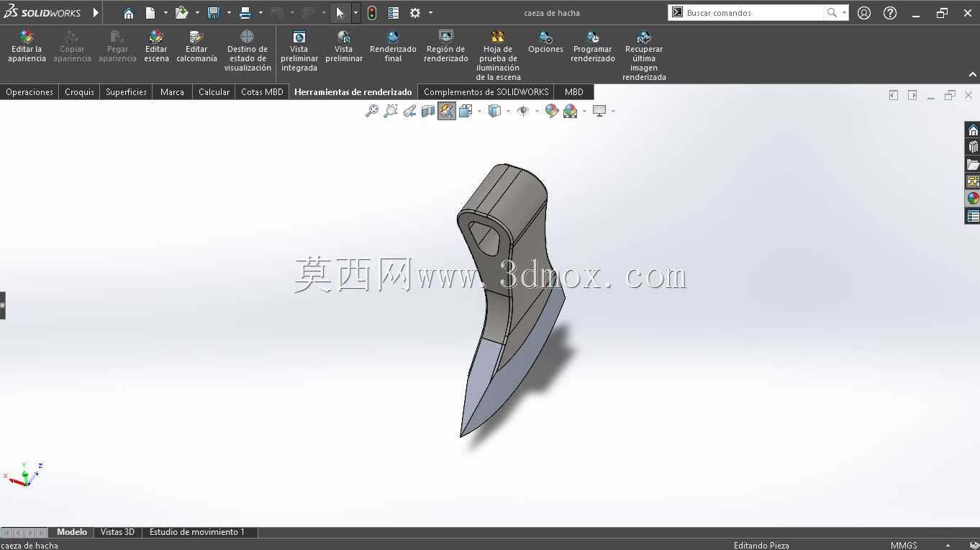Toggle Hide/Show Items eye icon

pyautogui.click(x=523, y=111)
